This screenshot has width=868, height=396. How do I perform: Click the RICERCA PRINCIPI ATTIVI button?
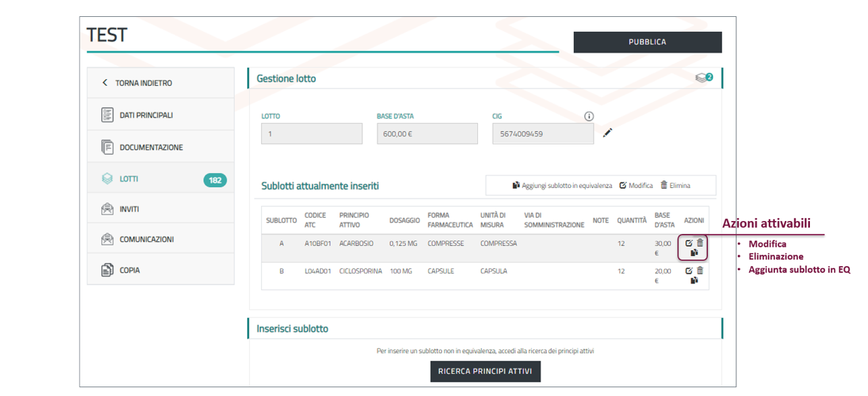pos(485,371)
